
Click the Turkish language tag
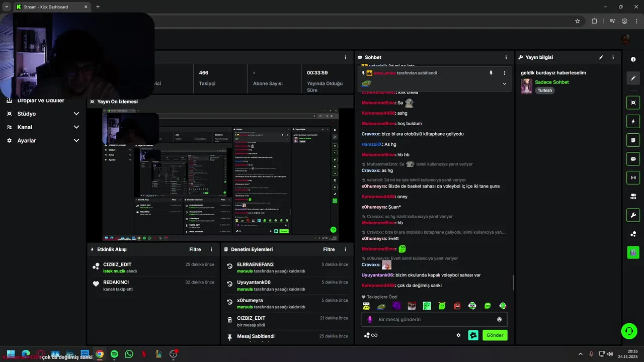[x=545, y=90]
